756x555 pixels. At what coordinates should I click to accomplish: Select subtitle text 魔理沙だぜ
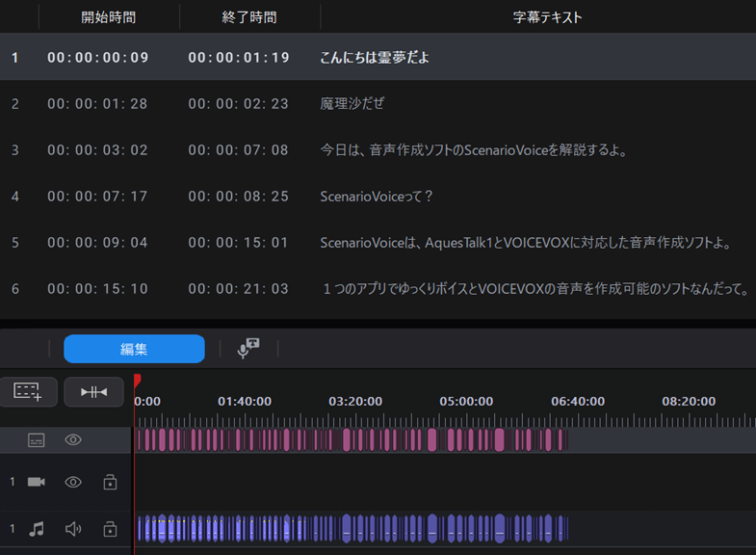(352, 103)
